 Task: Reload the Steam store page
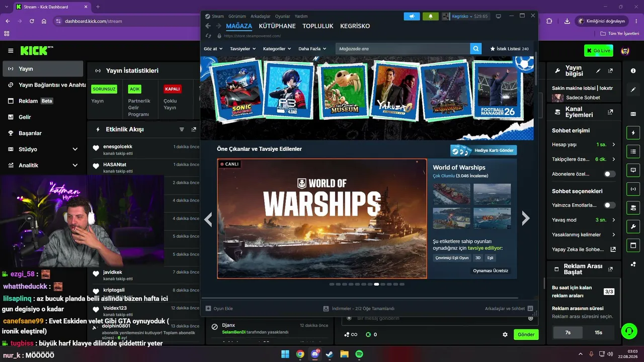(x=208, y=36)
